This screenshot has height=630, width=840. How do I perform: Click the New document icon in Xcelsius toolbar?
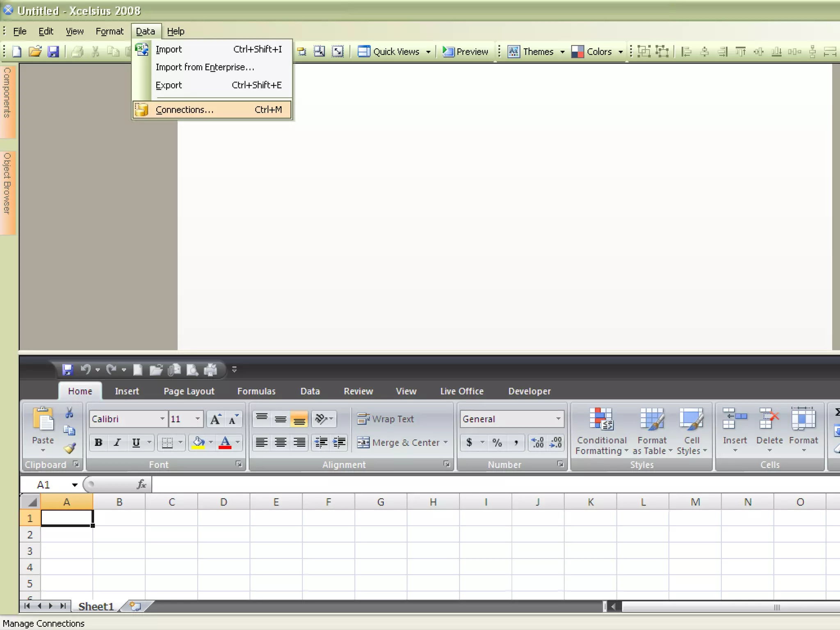click(x=17, y=52)
